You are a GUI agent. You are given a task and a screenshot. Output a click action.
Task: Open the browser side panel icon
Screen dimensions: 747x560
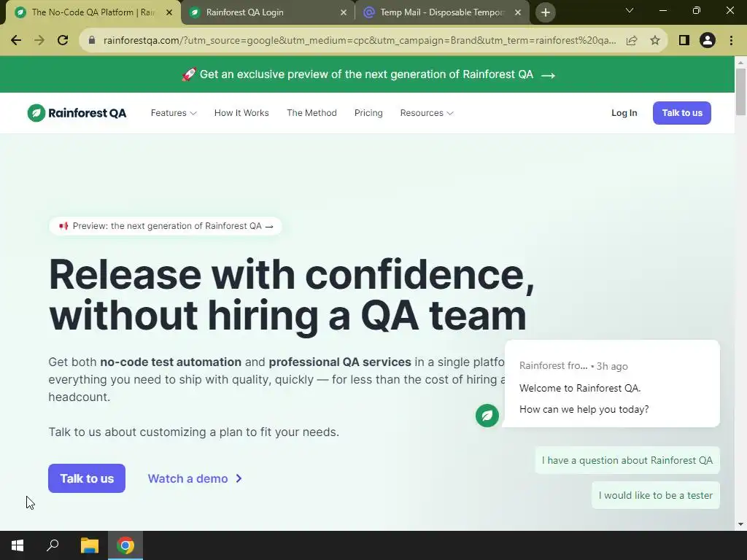pyautogui.click(x=684, y=41)
